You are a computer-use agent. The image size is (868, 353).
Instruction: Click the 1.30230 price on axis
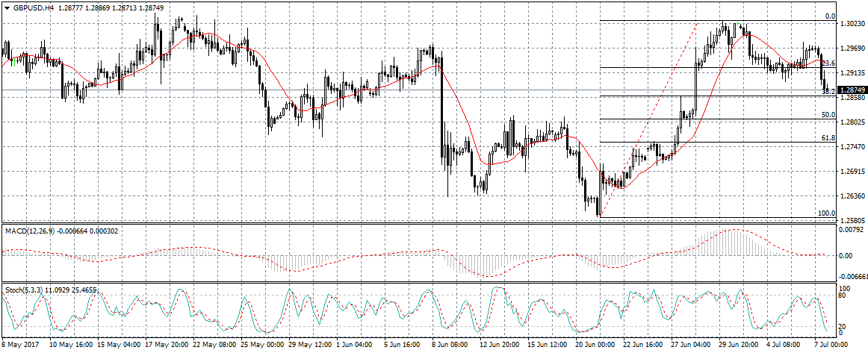click(x=852, y=24)
